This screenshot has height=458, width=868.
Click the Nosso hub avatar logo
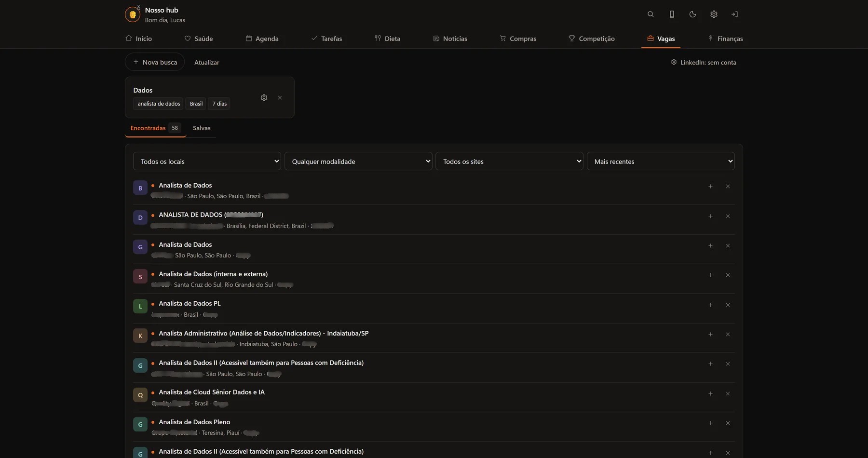(x=133, y=14)
